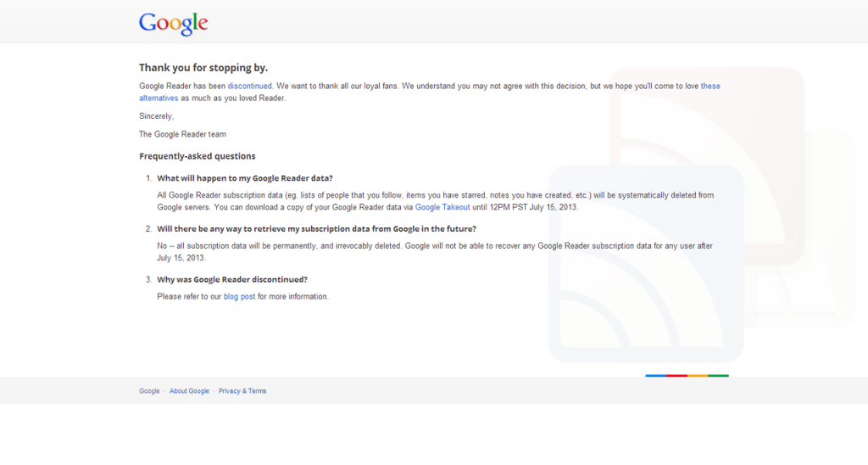The height and width of the screenshot is (465, 868).
Task: Open Privacy & Terms in the footer
Action: 242,391
